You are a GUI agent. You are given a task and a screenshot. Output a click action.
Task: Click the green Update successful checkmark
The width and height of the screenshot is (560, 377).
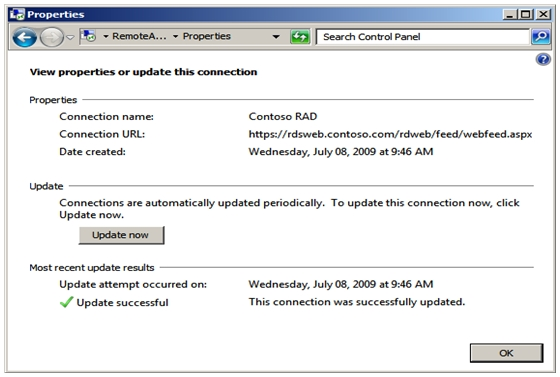click(x=66, y=302)
